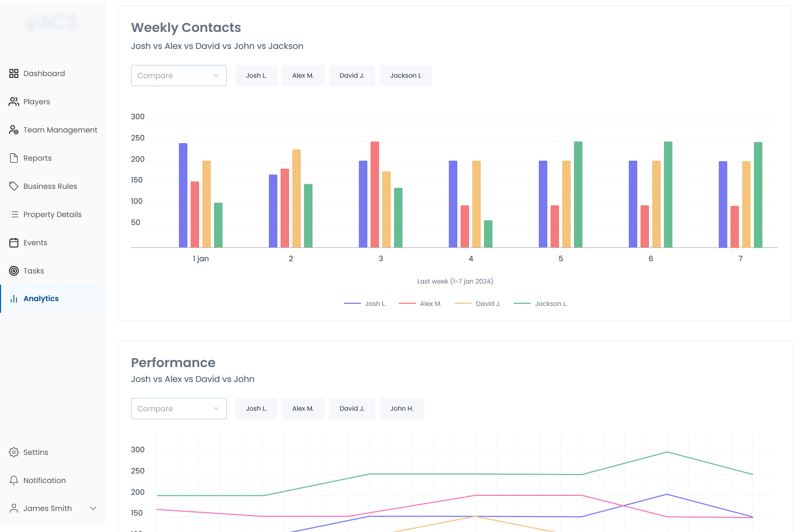This screenshot has height=532, width=805.
Task: Click the Reports document icon
Action: [x=14, y=158]
